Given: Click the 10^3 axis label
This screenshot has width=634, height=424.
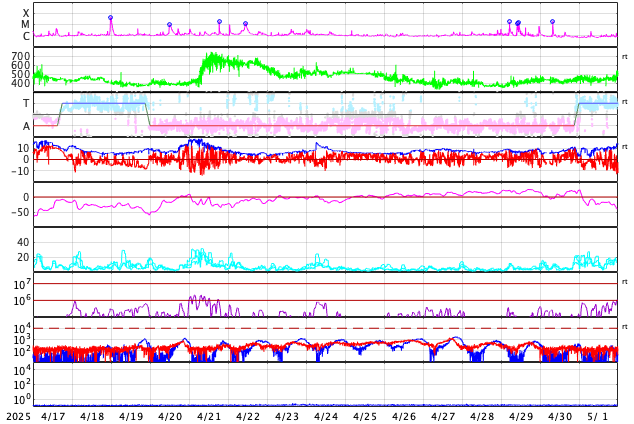Looking at the screenshot, I should pyautogui.click(x=22, y=340).
